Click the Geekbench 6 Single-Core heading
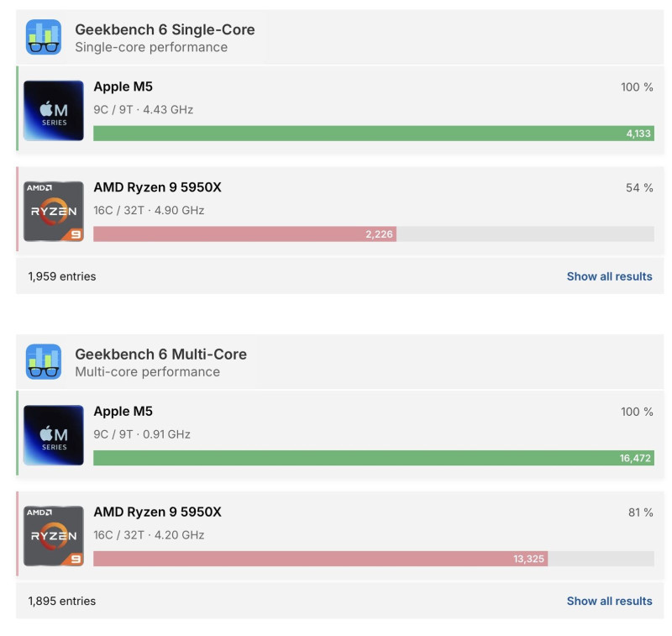The height and width of the screenshot is (636, 672). tap(165, 29)
